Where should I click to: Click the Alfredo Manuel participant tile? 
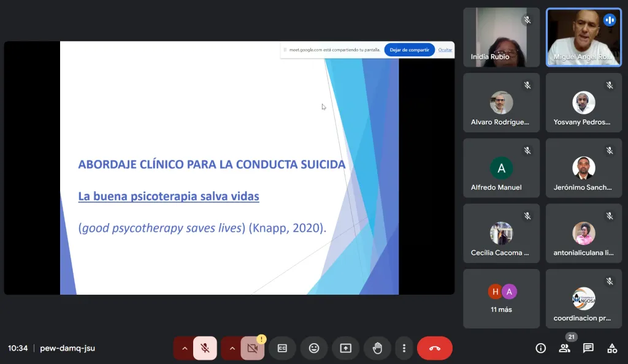point(501,168)
